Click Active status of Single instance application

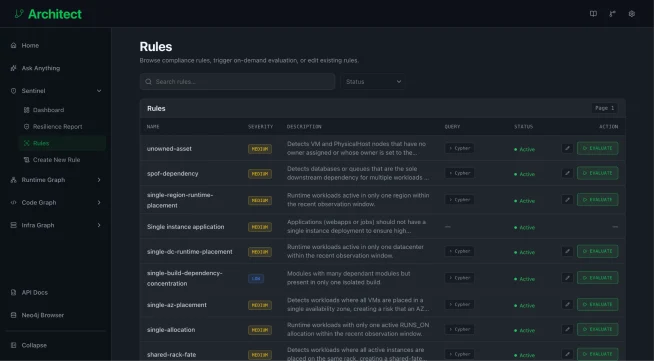tap(524, 228)
